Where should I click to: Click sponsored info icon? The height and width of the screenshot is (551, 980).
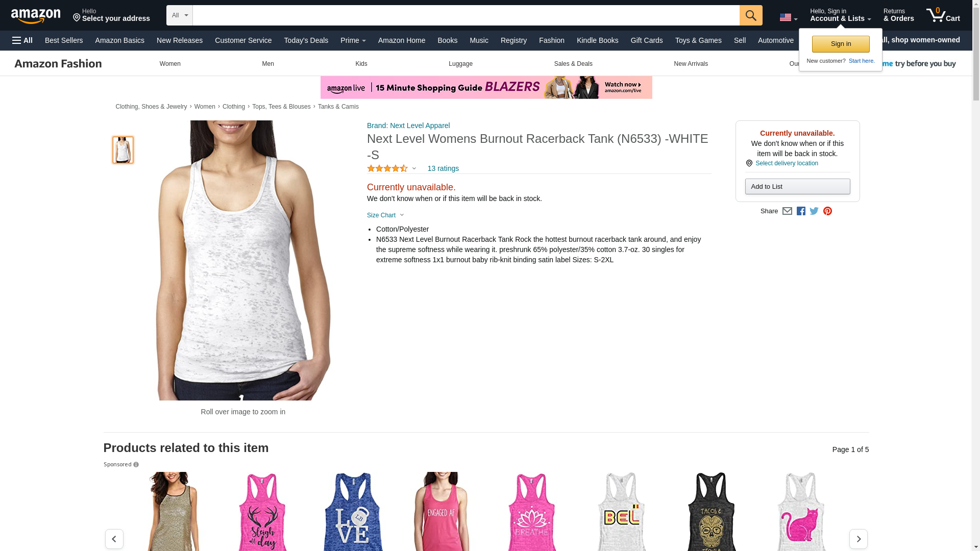[136, 465]
